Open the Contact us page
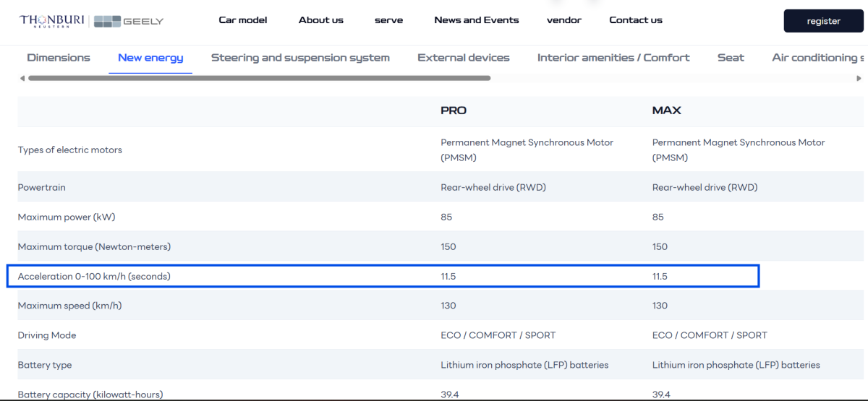Image resolution: width=868 pixels, height=401 pixels. click(635, 20)
